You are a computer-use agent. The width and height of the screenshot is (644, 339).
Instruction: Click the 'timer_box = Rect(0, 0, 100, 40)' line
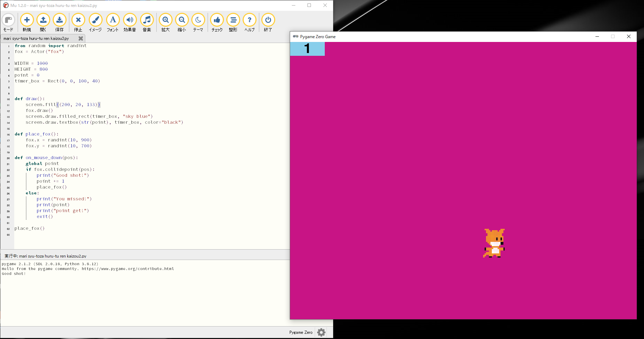57,81
